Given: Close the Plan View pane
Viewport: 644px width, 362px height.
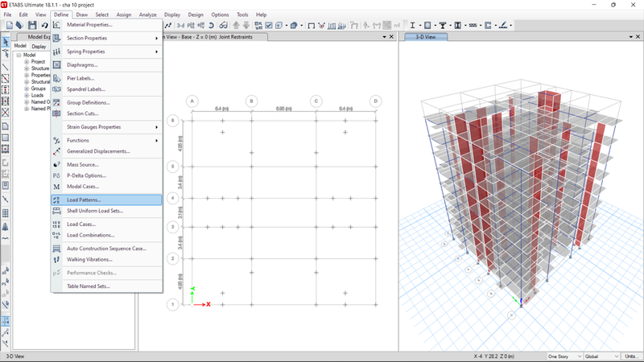Looking at the screenshot, I should pyautogui.click(x=391, y=37).
